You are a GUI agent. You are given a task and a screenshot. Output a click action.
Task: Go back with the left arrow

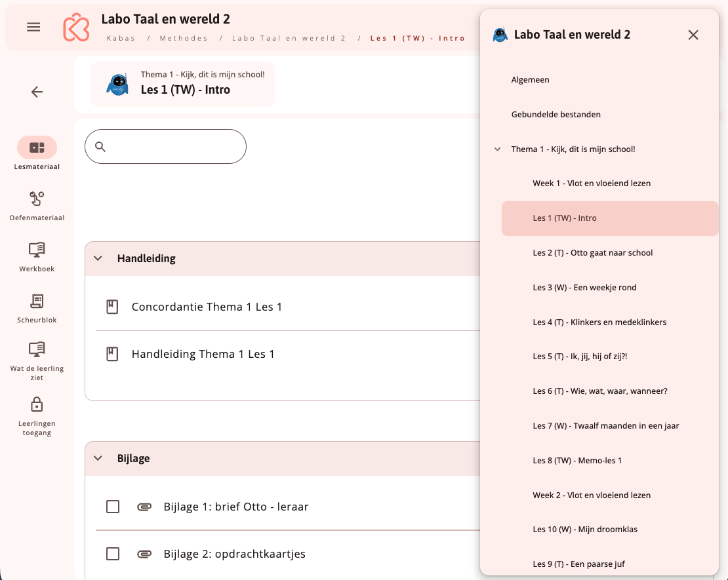tap(37, 92)
